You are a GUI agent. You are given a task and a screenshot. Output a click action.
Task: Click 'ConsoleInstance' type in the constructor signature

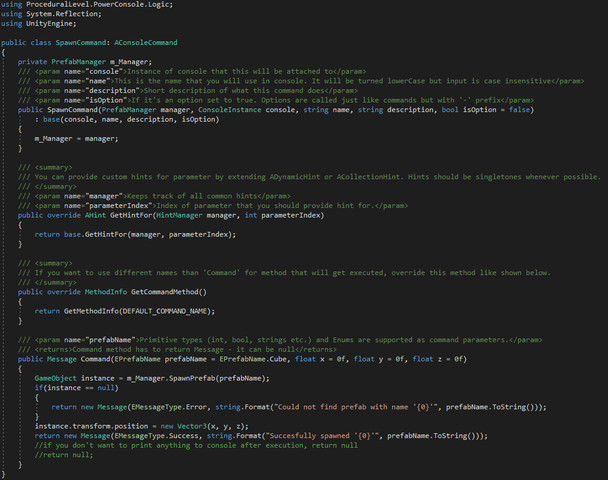pyautogui.click(x=230, y=110)
